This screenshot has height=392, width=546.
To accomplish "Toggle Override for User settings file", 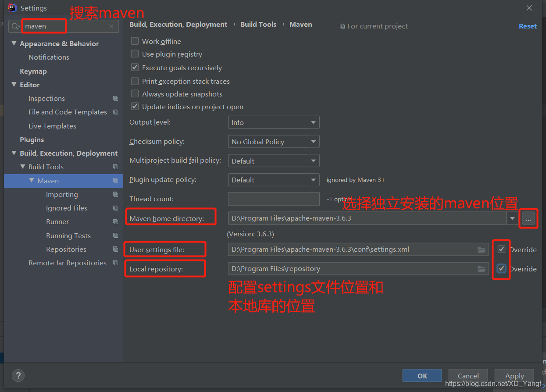I will [x=502, y=249].
